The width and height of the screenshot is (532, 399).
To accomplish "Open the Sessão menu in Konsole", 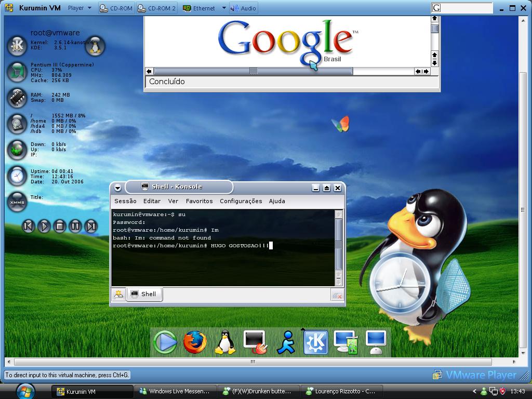I will pos(125,201).
